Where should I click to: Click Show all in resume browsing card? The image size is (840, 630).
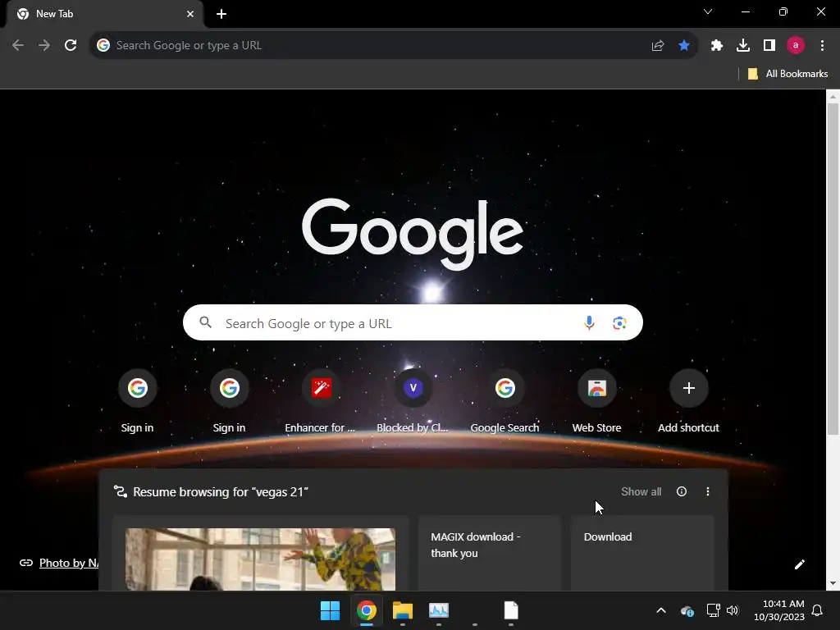tap(641, 492)
